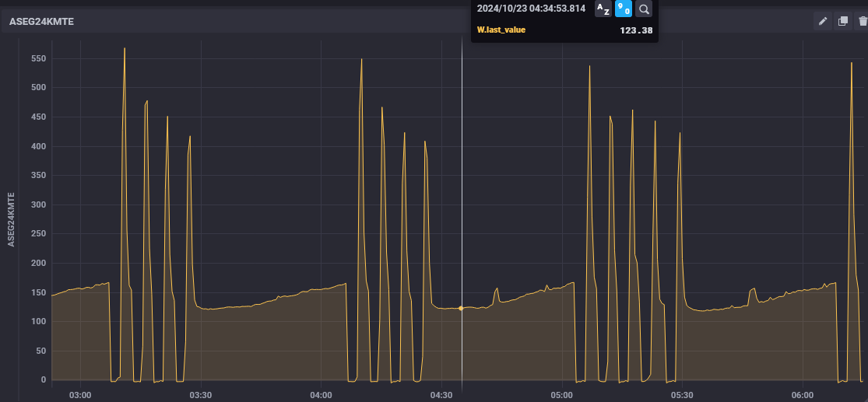
Task: Click the vertical ASEG24KMTE y-axis label
Action: pos(12,219)
